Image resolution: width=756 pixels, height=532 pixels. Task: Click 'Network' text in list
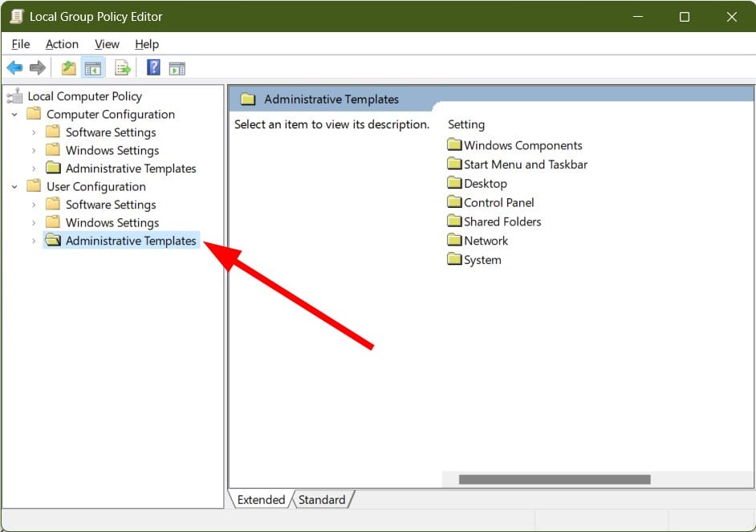(x=486, y=241)
